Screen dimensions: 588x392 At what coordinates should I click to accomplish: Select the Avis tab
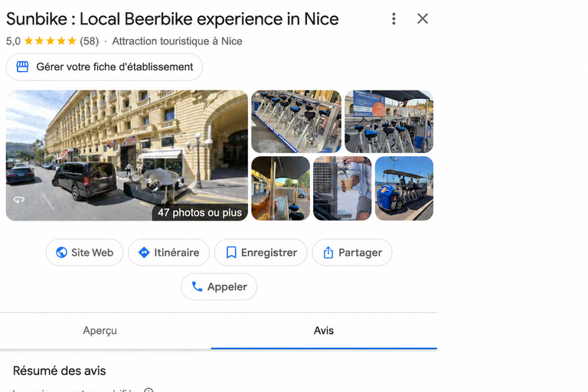(324, 331)
